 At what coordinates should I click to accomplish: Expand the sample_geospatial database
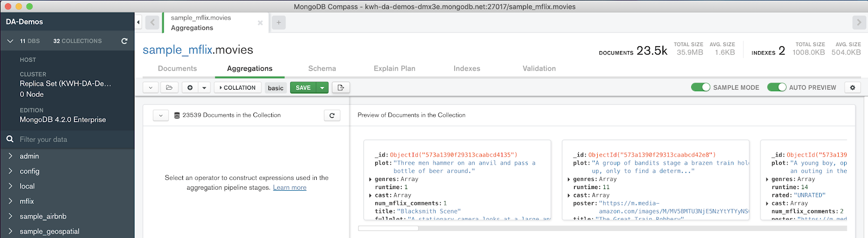pos(10,231)
